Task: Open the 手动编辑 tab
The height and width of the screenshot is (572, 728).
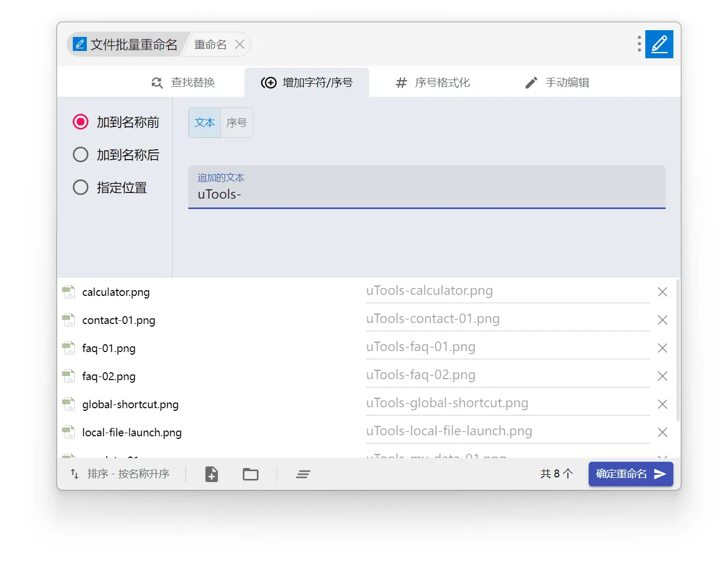Action: pyautogui.click(x=557, y=83)
